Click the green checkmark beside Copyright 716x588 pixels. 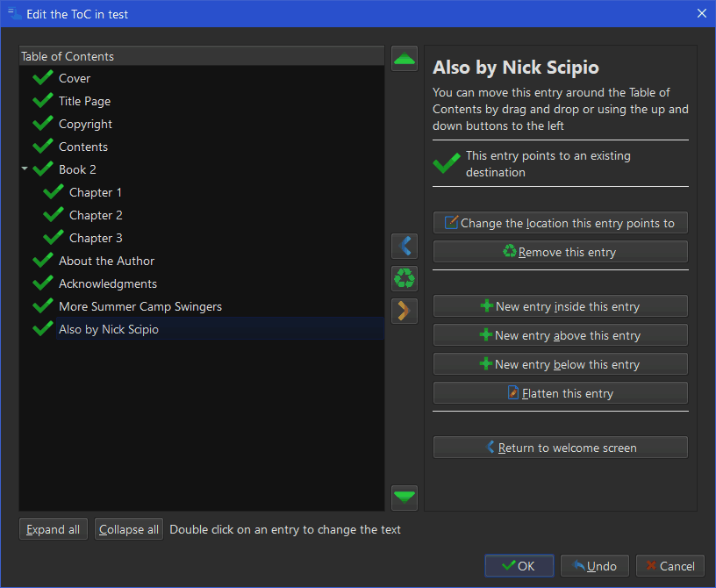[x=43, y=124]
